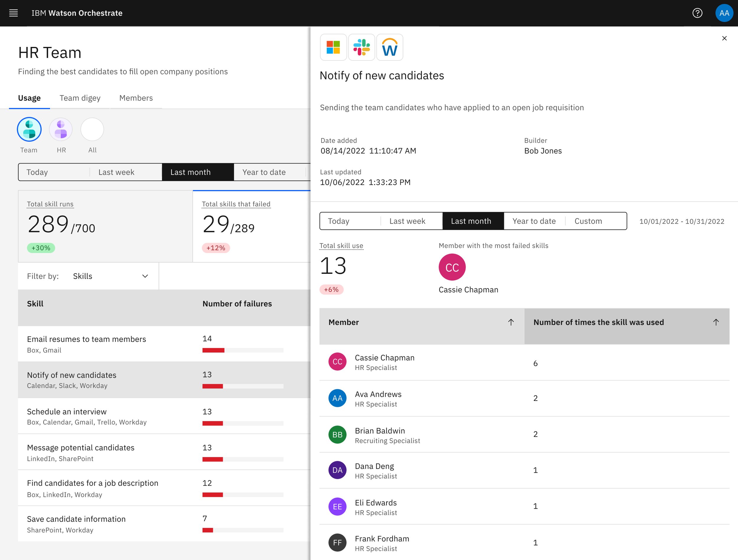Screen dimensions: 738x560
Task: Select Last week in the left date switcher
Action: coord(126,172)
